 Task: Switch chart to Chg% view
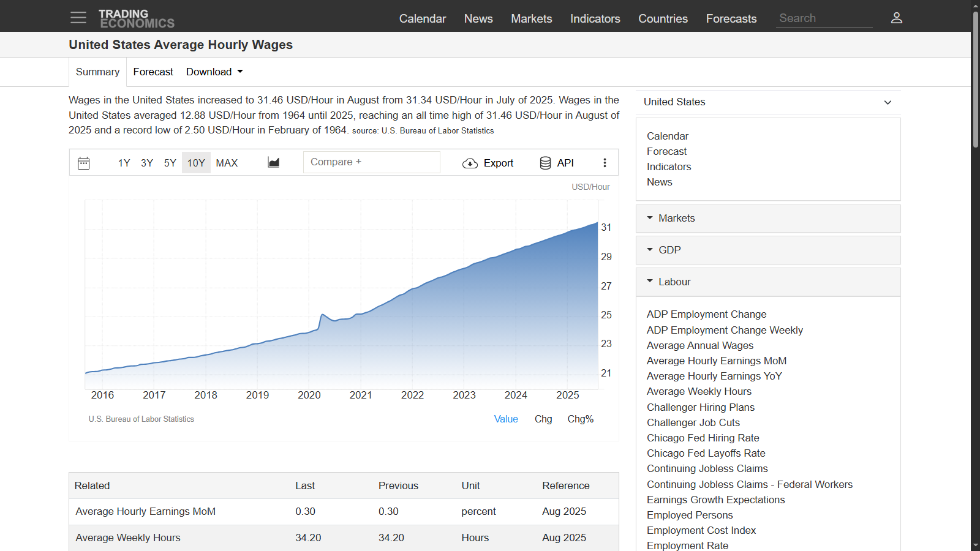[x=581, y=419]
